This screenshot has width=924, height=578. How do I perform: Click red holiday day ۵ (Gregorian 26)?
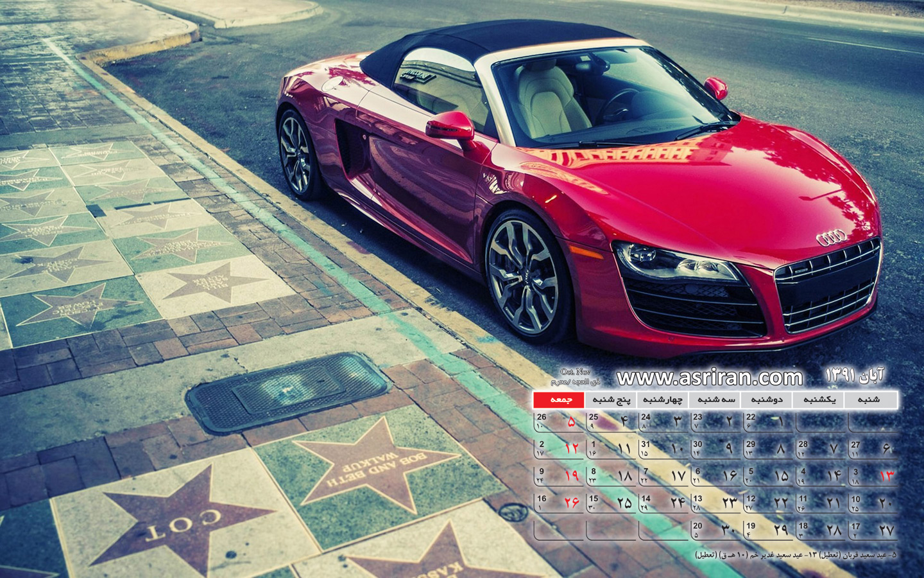coord(560,422)
